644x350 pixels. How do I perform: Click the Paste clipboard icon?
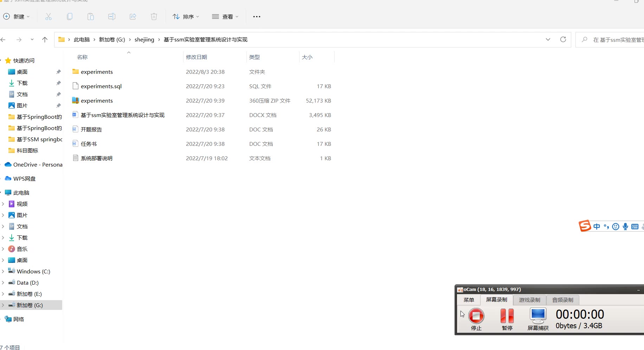tap(91, 17)
